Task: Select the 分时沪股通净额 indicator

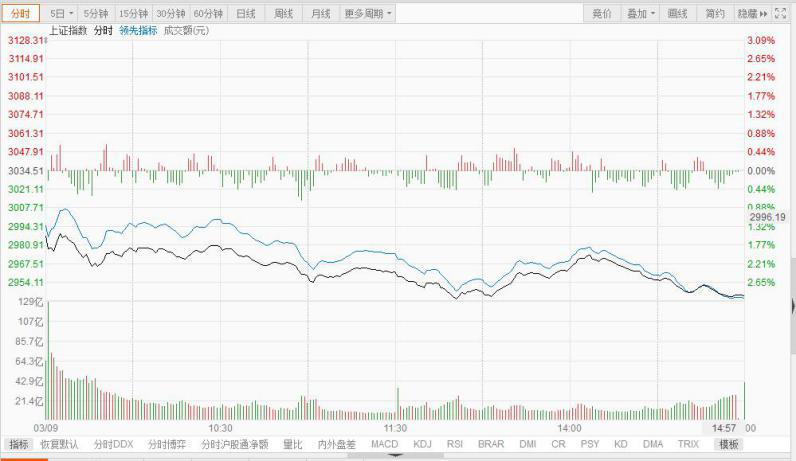Action: tap(235, 444)
